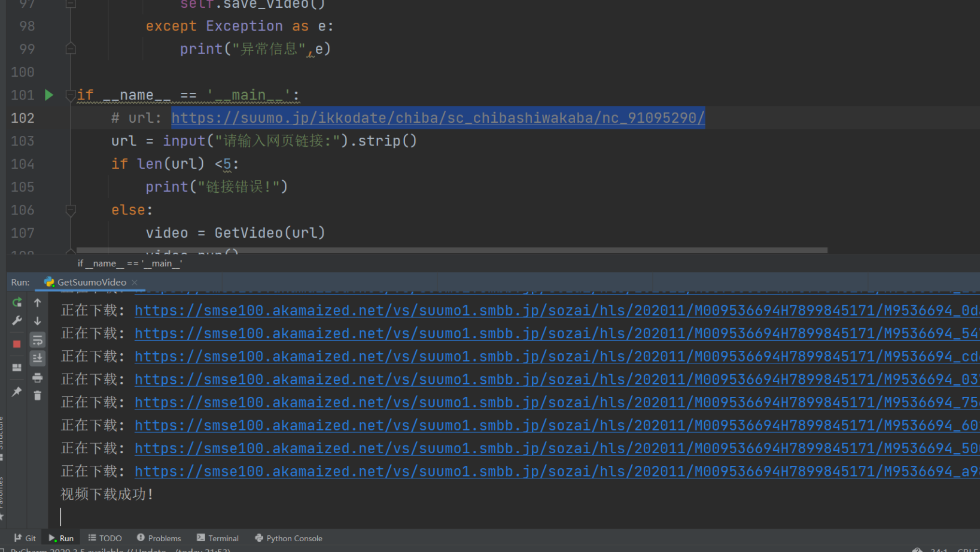The image size is (980, 552).
Task: Open the Problems tool window
Action: click(x=159, y=538)
